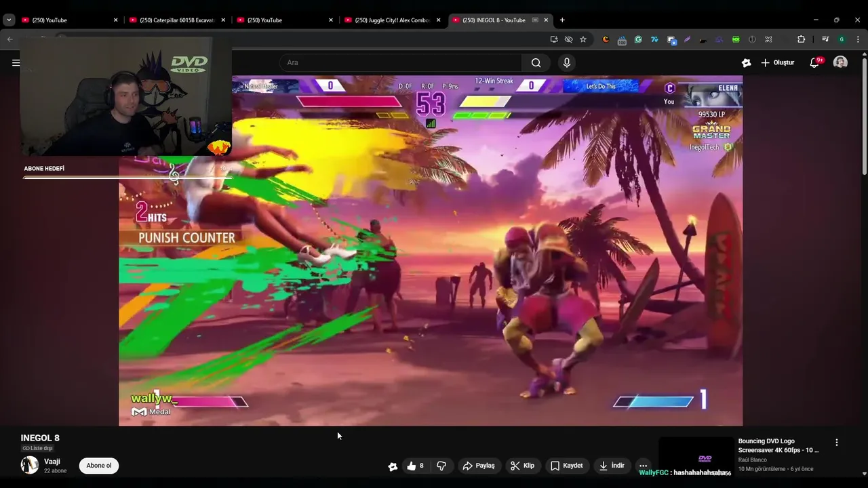This screenshot has height=488, width=868.
Task: Open the YouTube hamburger guide menu
Action: tap(16, 62)
